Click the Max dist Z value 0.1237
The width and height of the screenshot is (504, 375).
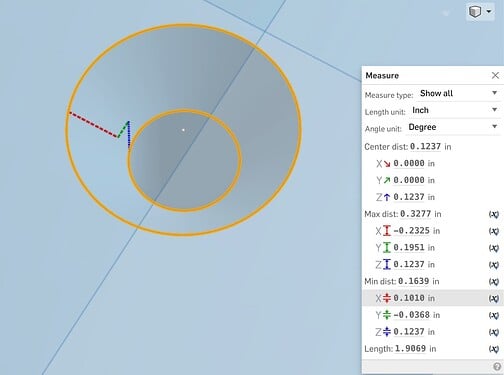(409, 264)
